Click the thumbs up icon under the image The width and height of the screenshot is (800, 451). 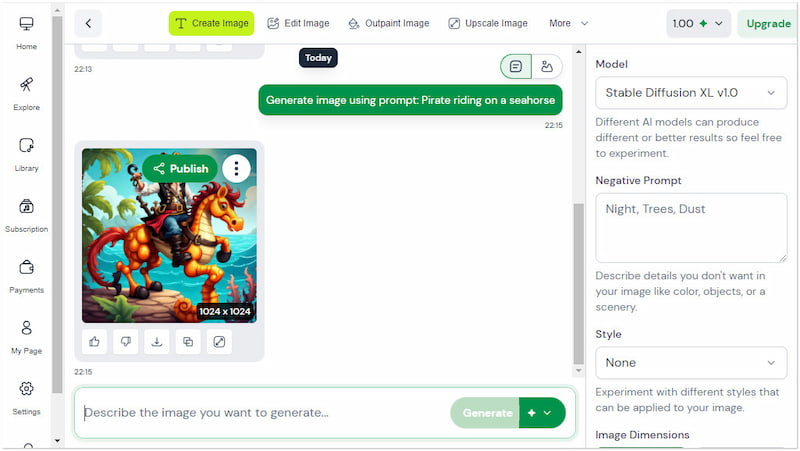click(95, 342)
